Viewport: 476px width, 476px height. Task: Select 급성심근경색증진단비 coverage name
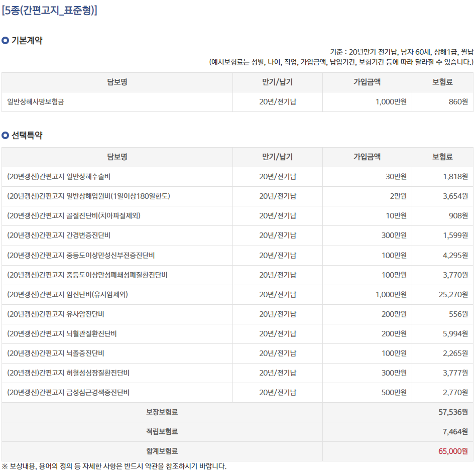pyautogui.click(x=68, y=393)
